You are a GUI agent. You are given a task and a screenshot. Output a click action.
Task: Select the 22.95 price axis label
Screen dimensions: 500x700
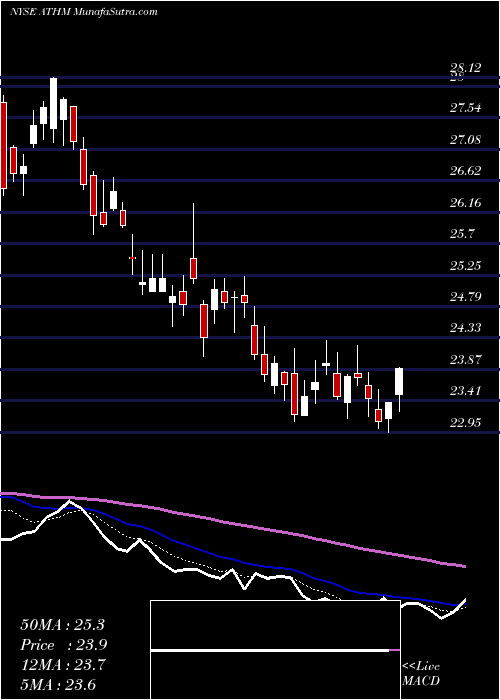click(466, 423)
